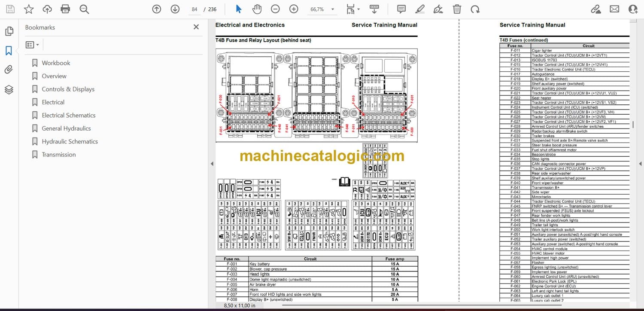Open the Electrical Schematics bookmark
The height and width of the screenshot is (311, 644).
click(x=68, y=115)
